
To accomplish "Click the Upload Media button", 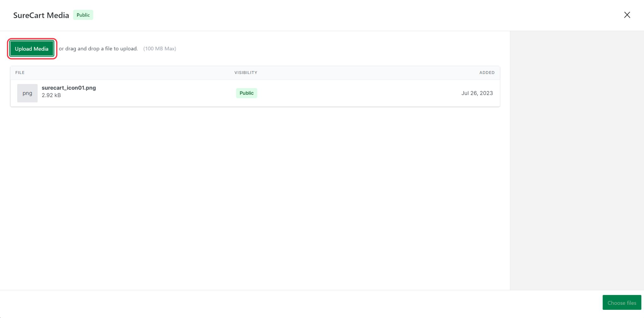I will 32,49.
